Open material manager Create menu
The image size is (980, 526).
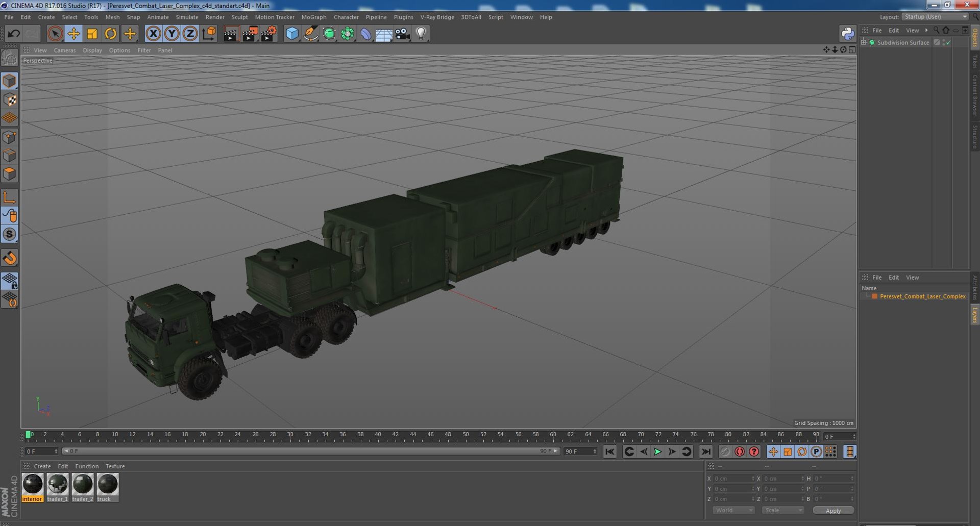coord(42,466)
